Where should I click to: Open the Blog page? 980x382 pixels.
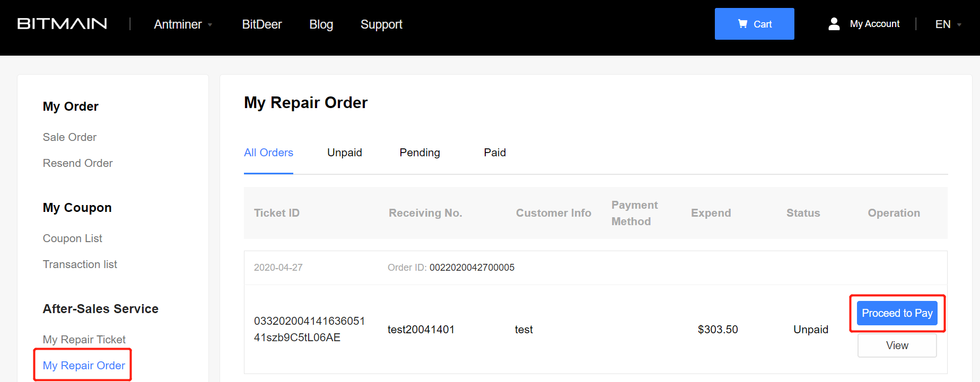(x=321, y=24)
